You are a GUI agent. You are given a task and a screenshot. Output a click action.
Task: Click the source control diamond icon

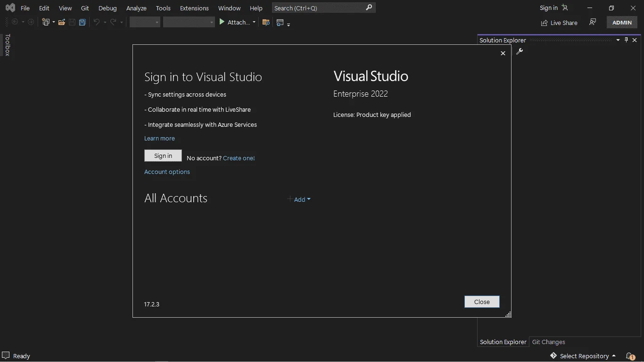[553, 355]
